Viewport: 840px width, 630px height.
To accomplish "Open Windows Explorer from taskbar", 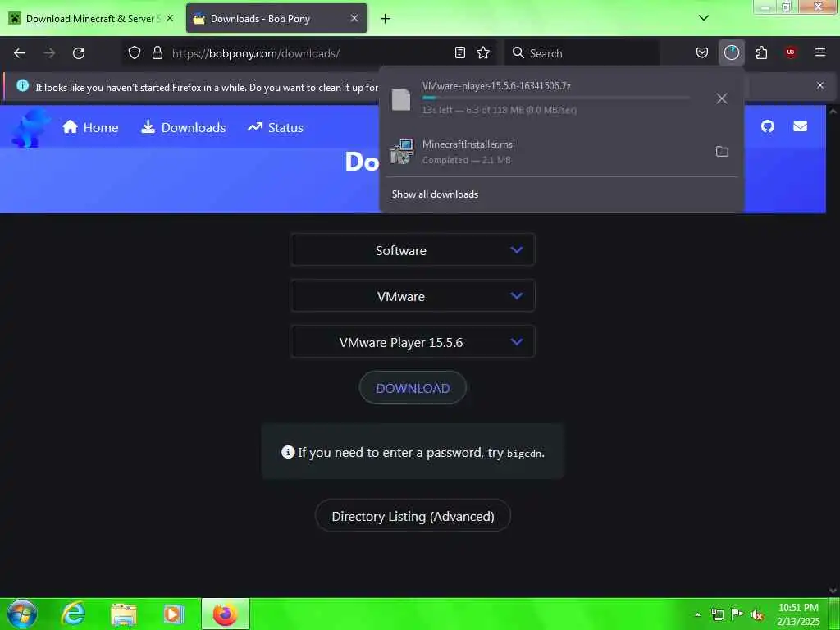I will tap(124, 614).
